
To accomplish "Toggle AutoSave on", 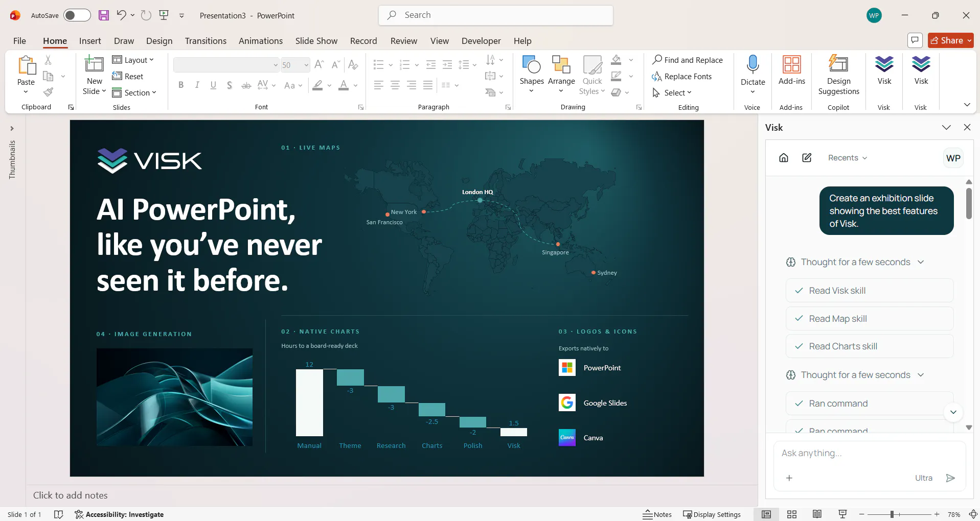I will (77, 15).
